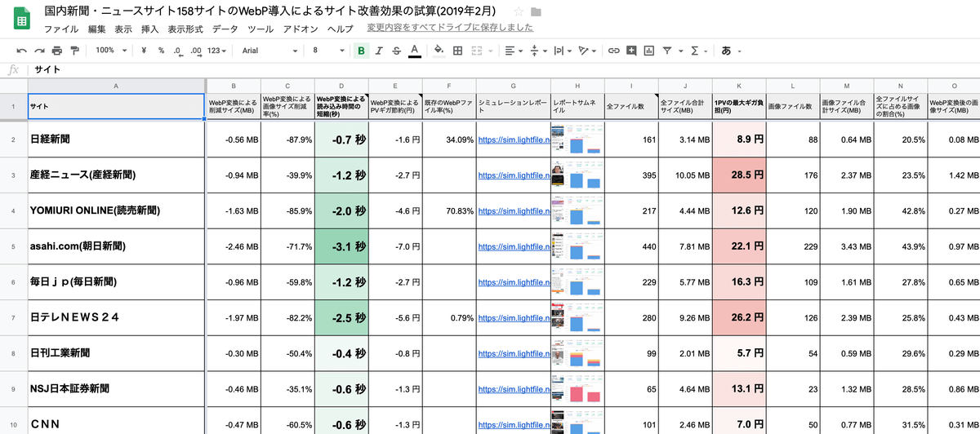Open the horizontal align dropdown
980x434 pixels.
click(513, 51)
